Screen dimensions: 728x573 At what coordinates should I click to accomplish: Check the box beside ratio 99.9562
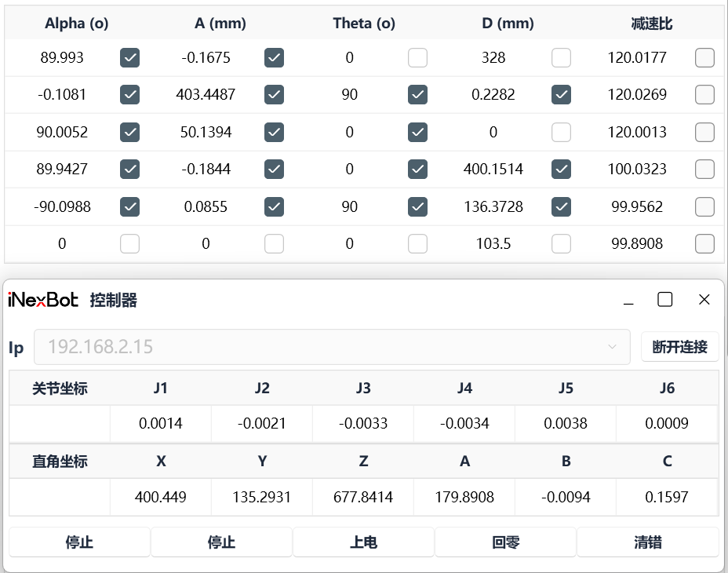click(x=704, y=206)
